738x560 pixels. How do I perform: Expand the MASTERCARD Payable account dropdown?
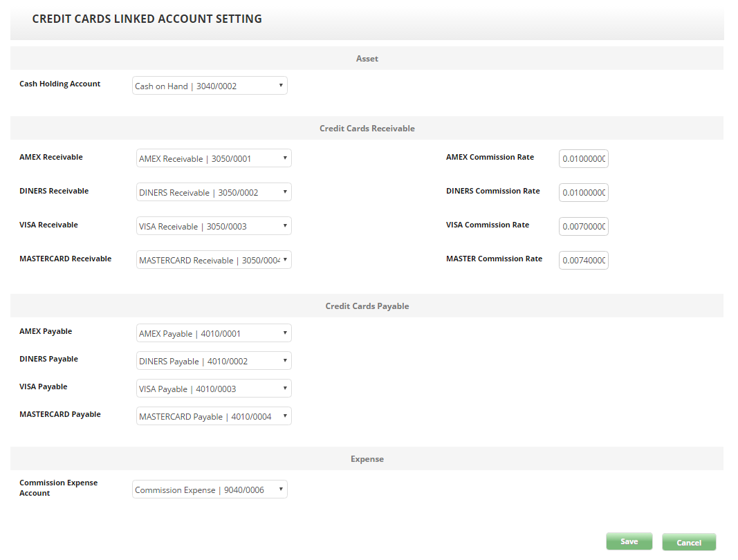(x=214, y=416)
